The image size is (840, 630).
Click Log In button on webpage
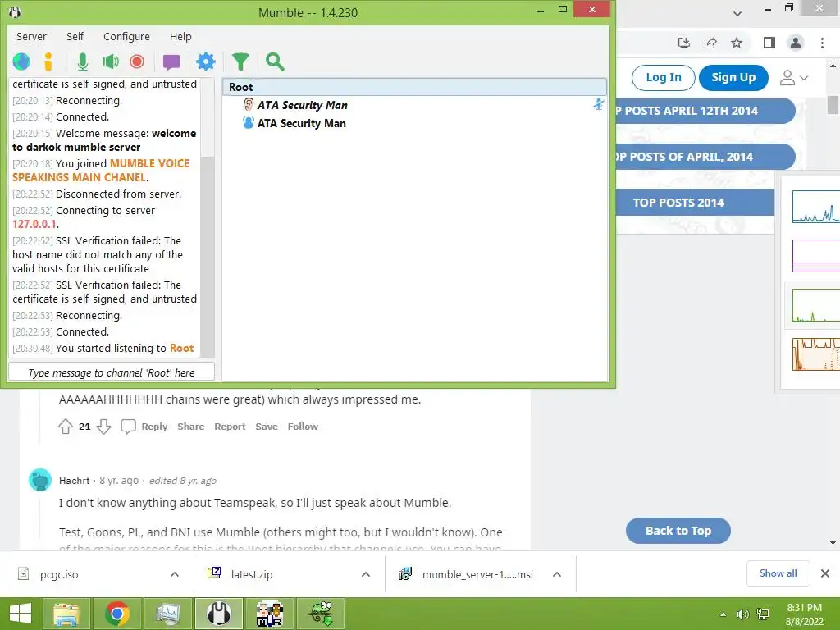[663, 77]
